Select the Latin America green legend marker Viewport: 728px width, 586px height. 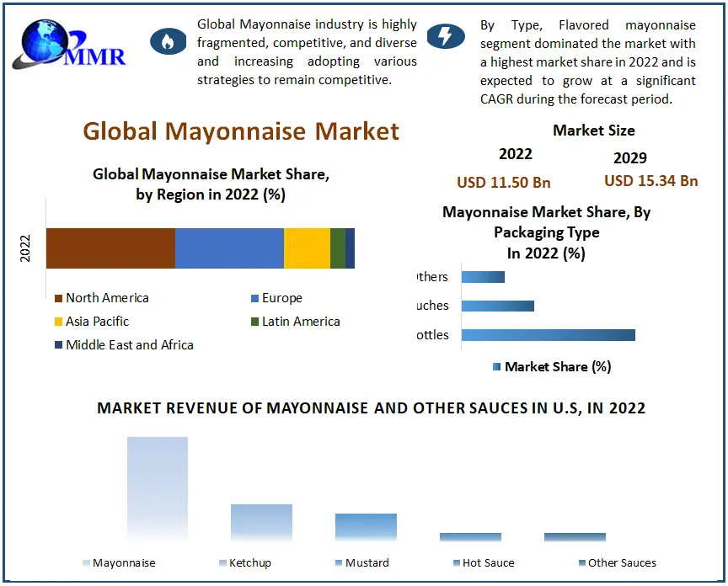click(254, 322)
